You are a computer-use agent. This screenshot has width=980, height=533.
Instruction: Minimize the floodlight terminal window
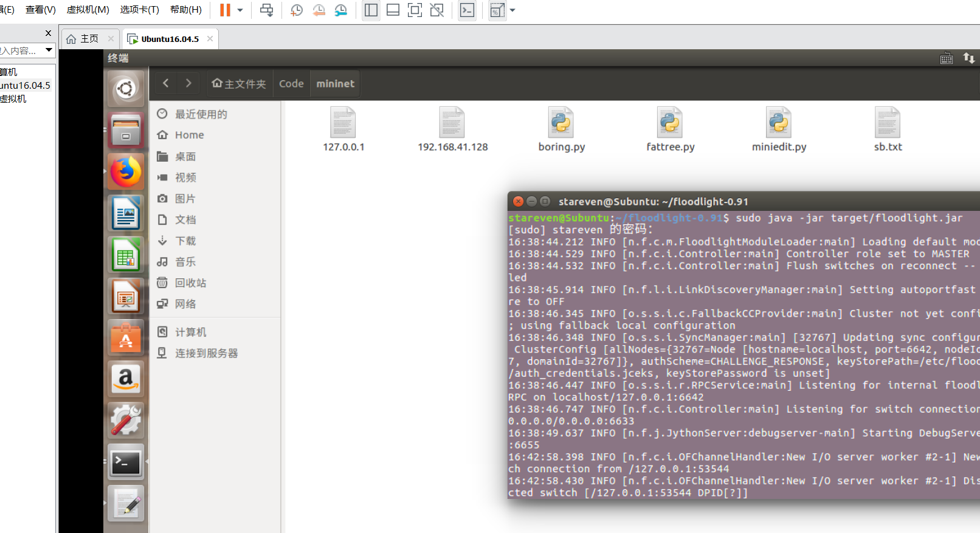point(531,201)
